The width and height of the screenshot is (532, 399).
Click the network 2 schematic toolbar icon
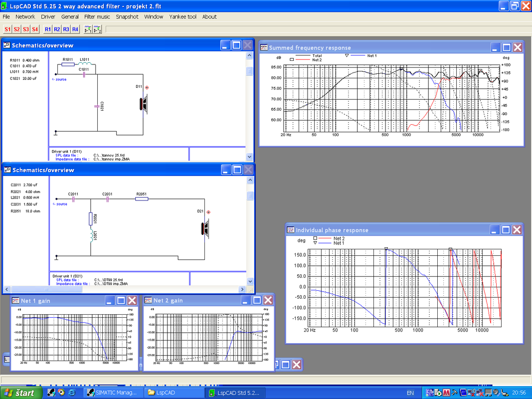click(97, 29)
